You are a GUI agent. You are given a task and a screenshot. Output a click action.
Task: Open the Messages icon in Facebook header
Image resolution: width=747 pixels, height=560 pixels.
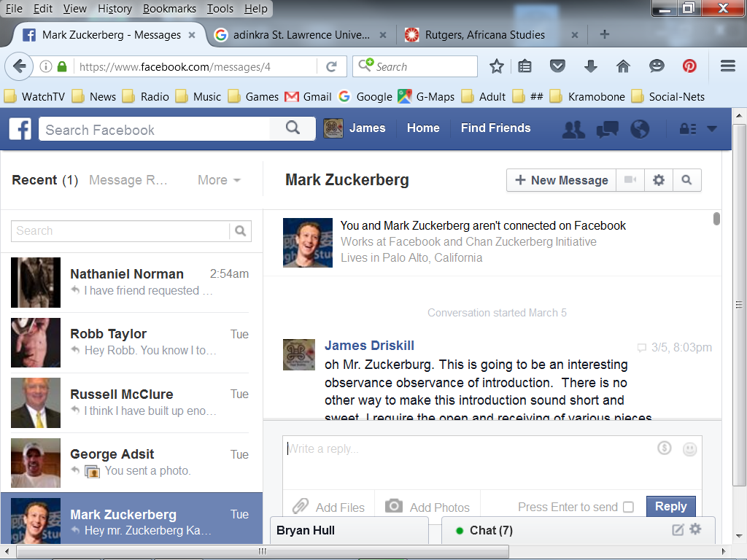(x=607, y=129)
